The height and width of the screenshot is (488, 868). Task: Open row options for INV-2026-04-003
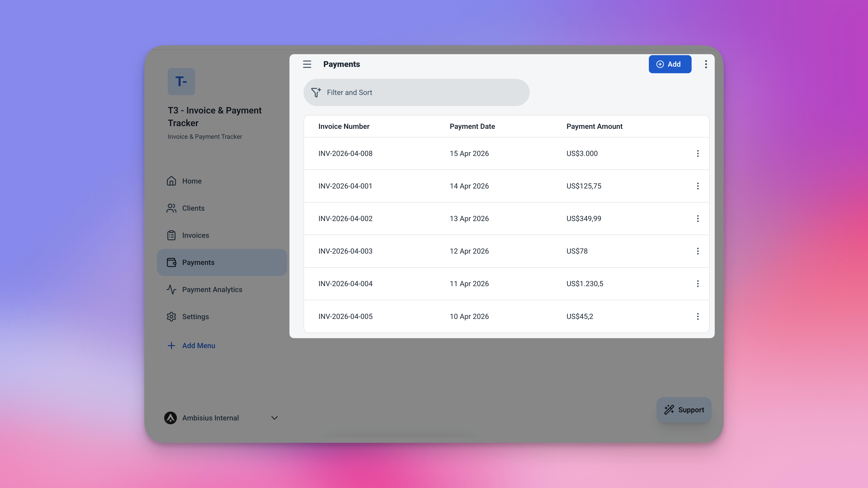tap(697, 251)
